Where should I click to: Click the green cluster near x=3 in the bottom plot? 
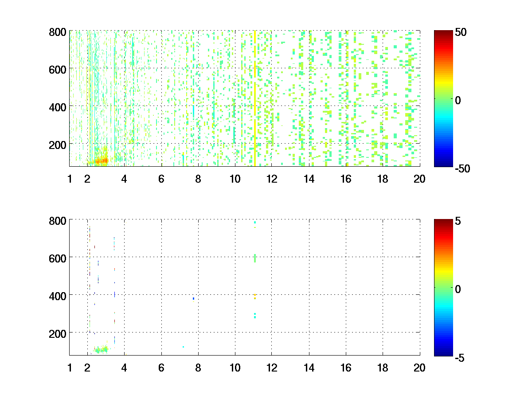point(101,350)
